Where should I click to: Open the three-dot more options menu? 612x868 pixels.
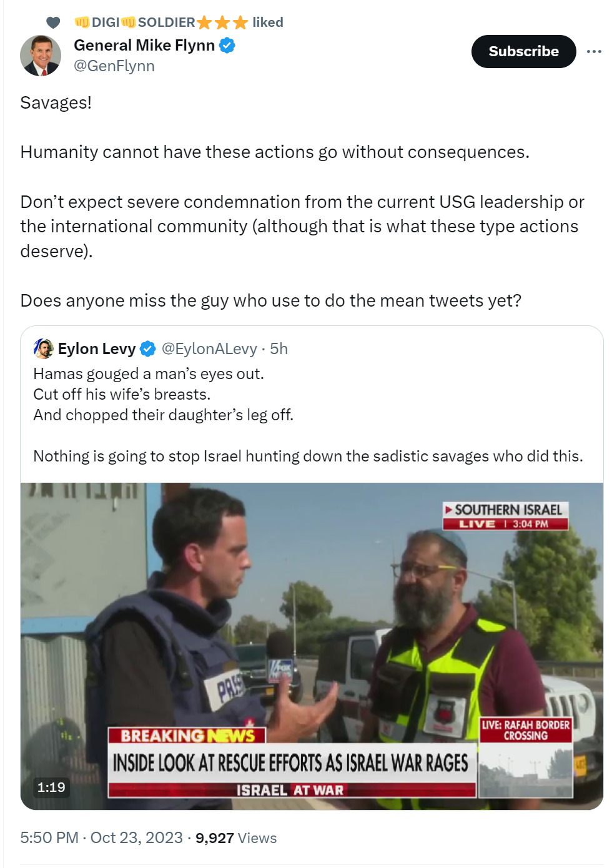coord(594,51)
